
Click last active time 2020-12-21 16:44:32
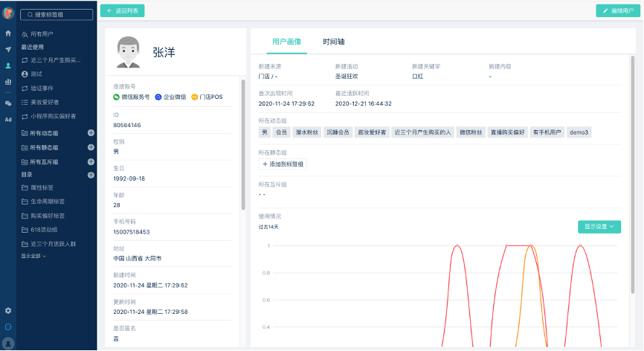coord(364,103)
